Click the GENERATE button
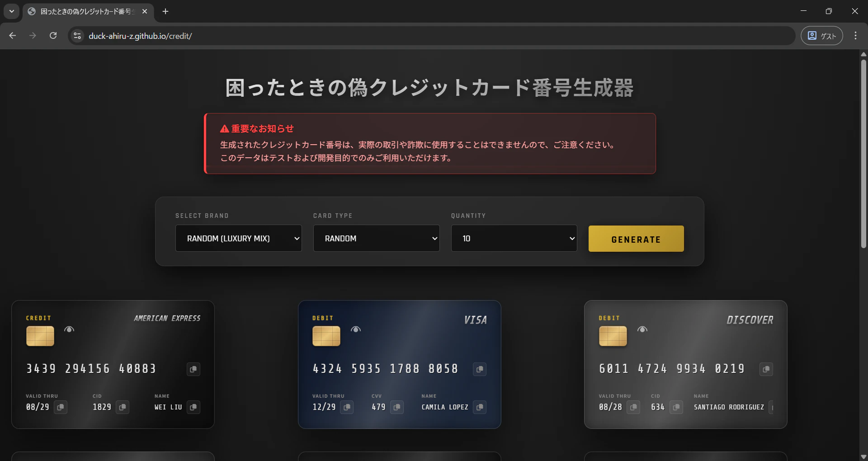This screenshot has height=461, width=868. click(x=636, y=239)
